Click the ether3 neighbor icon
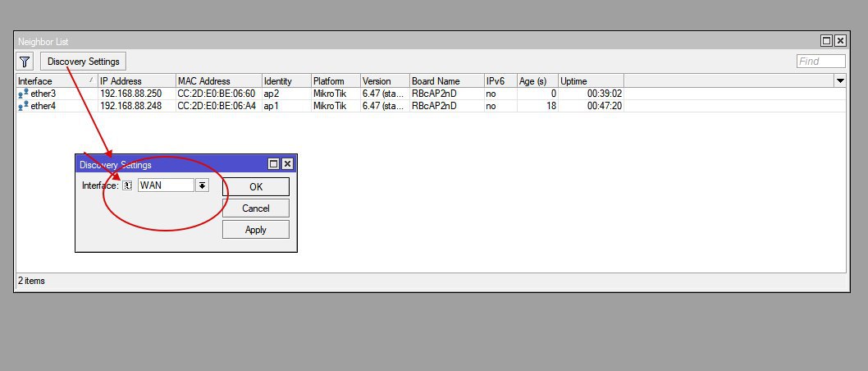Viewport: 868px width, 371px height. pyautogui.click(x=23, y=94)
